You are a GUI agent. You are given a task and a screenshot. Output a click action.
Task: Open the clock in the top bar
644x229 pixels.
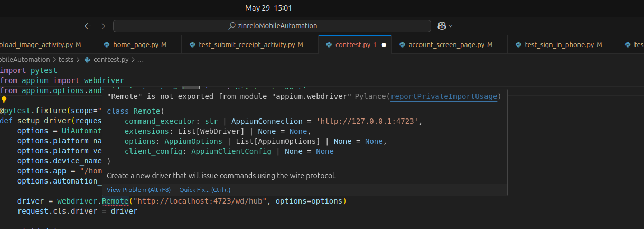point(268,8)
